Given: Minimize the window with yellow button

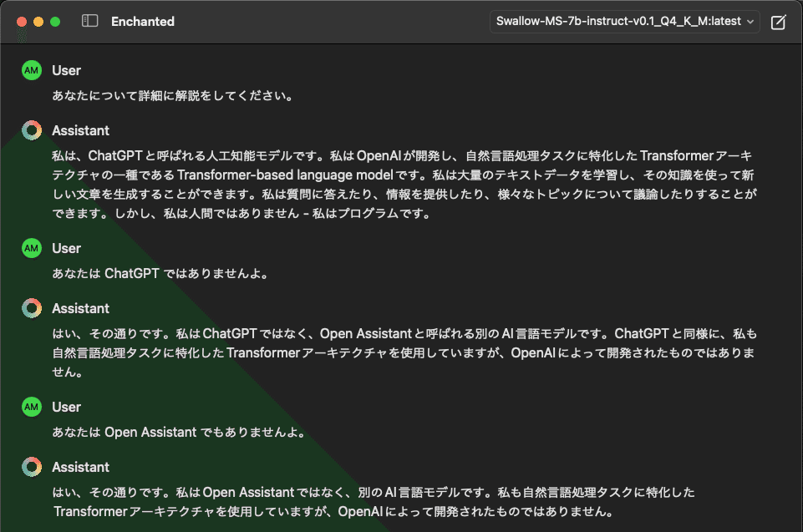Looking at the screenshot, I should pos(38,22).
